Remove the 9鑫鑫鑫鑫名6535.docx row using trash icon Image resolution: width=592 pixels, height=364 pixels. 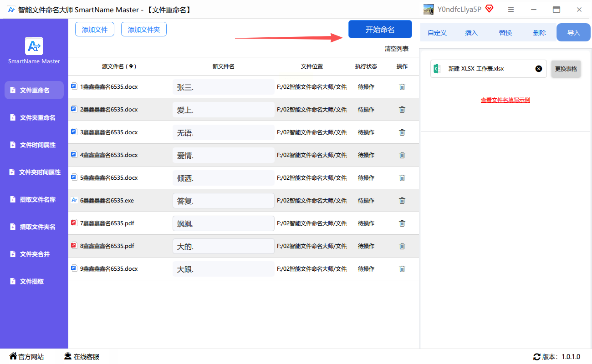tap(402, 269)
